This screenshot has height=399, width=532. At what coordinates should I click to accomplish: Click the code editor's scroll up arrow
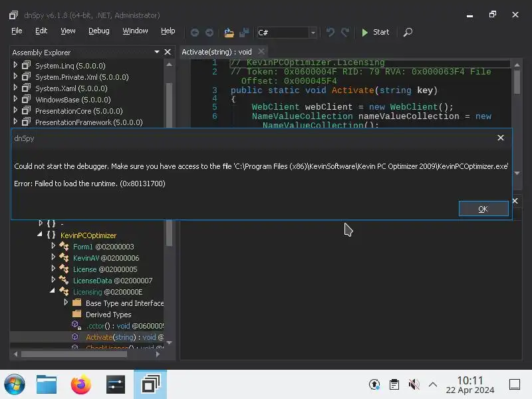pyautogui.click(x=517, y=65)
